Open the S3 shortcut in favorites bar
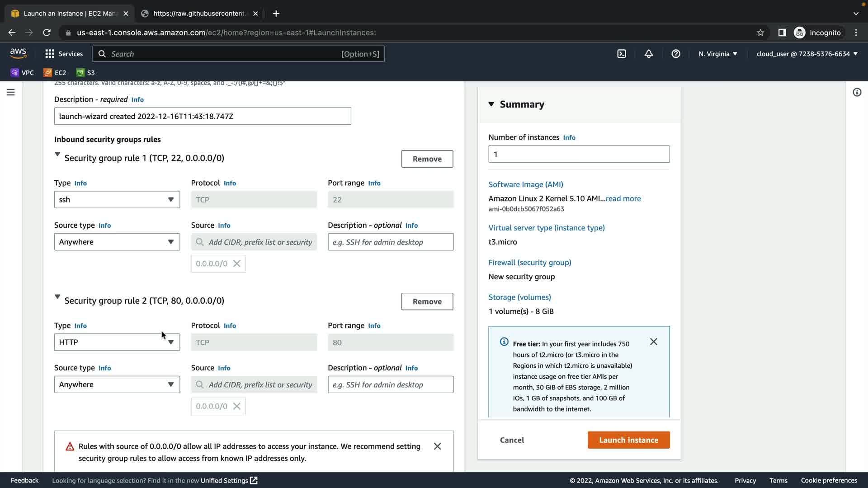The image size is (868, 488). (x=85, y=73)
